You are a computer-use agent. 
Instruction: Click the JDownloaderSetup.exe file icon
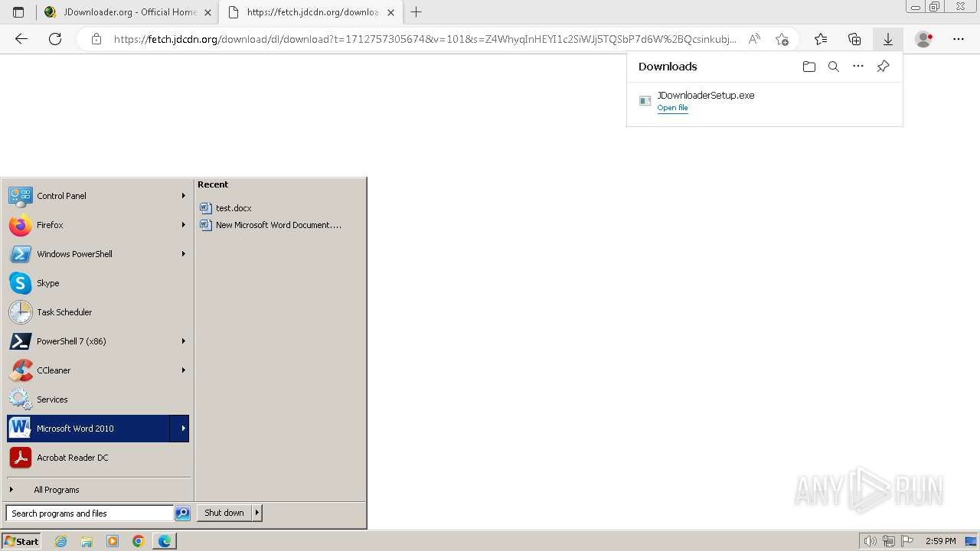point(645,101)
